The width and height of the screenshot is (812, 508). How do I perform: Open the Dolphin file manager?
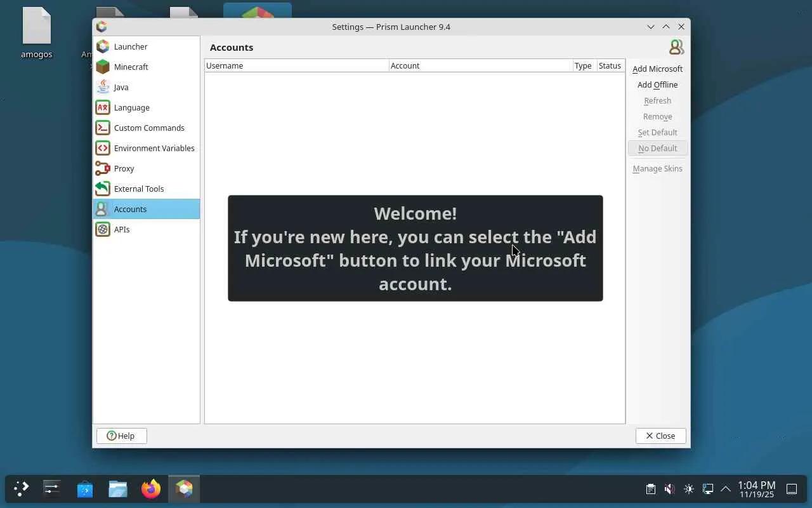(x=118, y=488)
